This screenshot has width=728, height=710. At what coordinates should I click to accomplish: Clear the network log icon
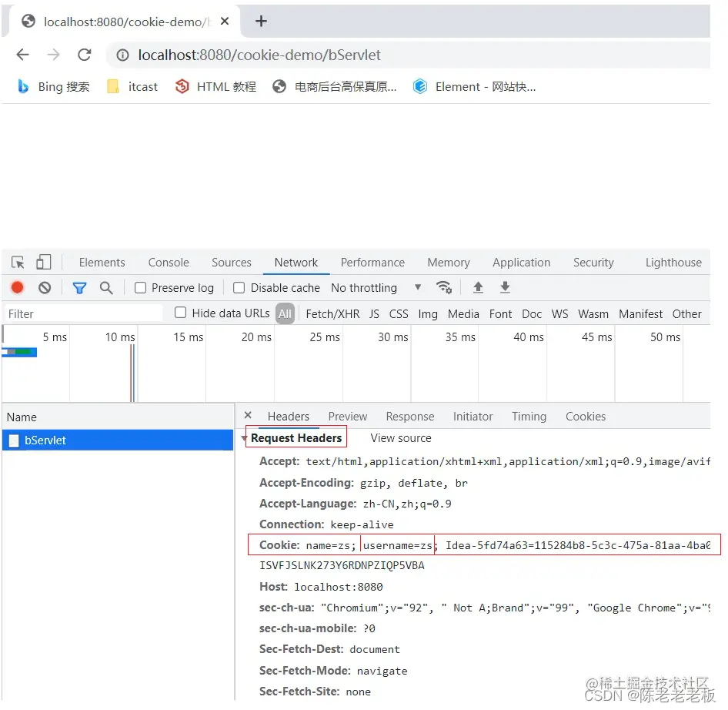click(45, 288)
